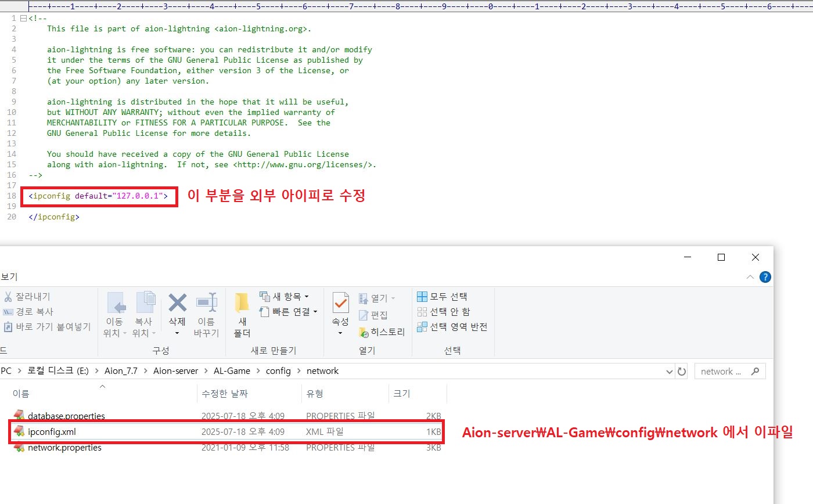The image size is (813, 504).
Task: Close the Explorer window
Action: [755, 257]
